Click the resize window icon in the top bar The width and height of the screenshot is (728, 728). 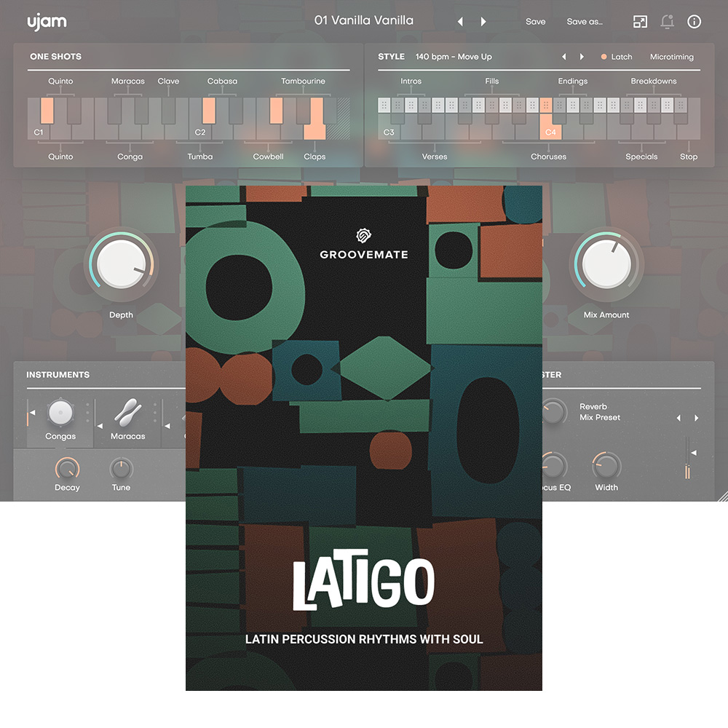point(640,21)
